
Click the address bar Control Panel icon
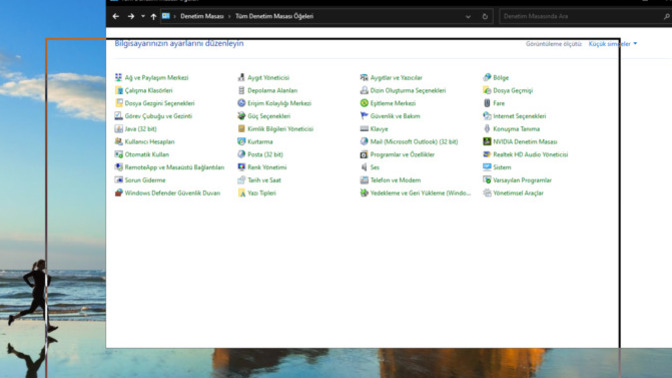(166, 16)
